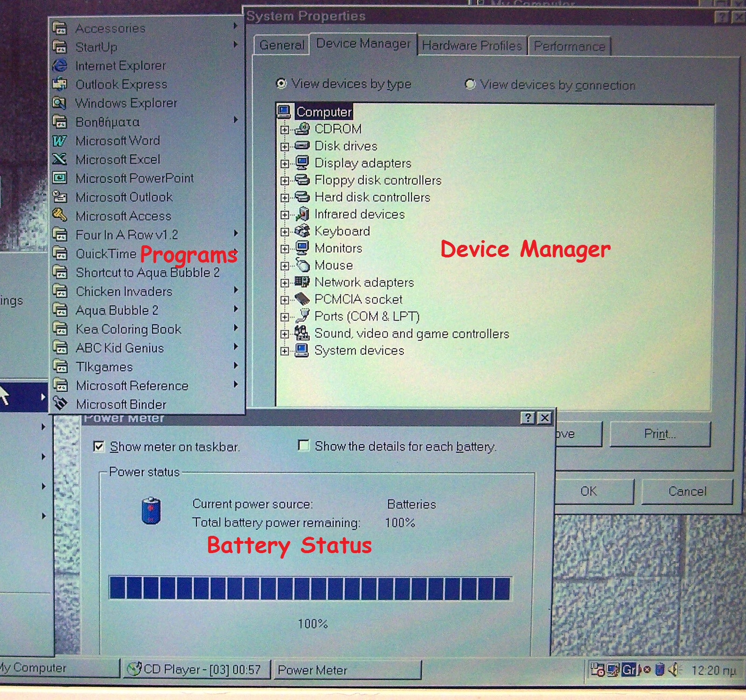Click the Microsoft Excel X icon
746x700 pixels.
tap(60, 159)
